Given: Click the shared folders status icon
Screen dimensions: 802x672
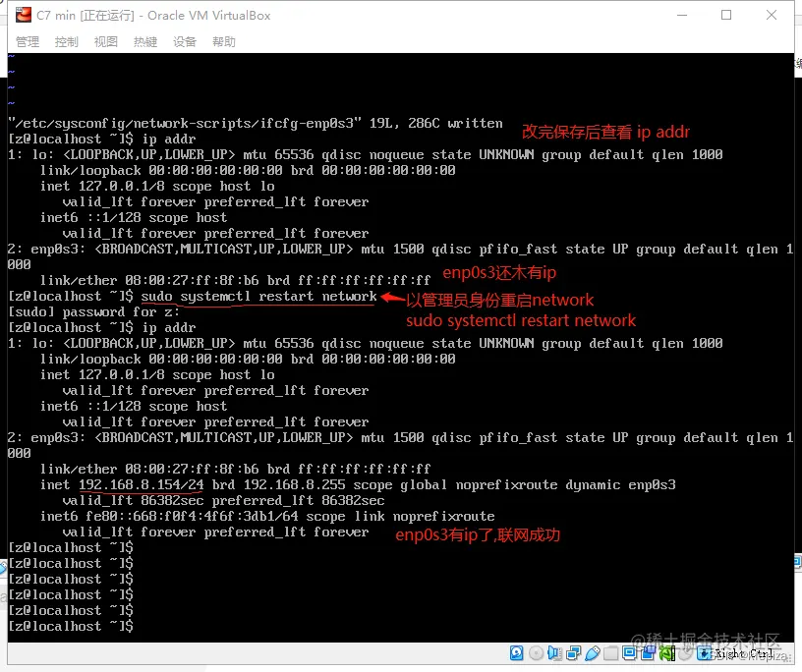Looking at the screenshot, I should pyautogui.click(x=610, y=653).
